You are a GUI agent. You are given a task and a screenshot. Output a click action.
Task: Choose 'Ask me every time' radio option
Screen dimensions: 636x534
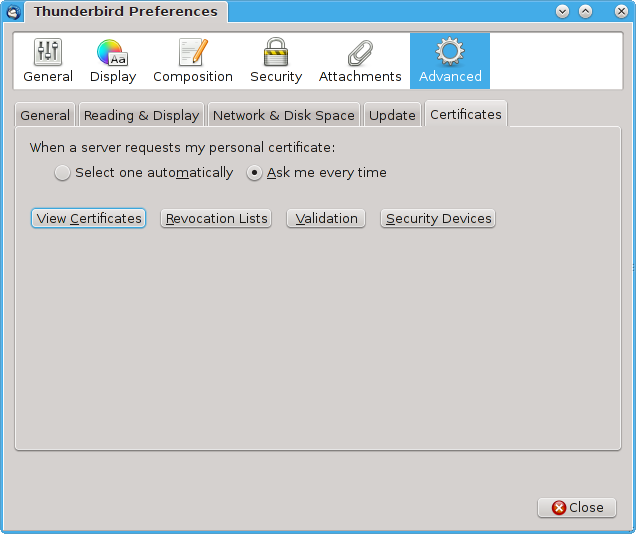[316, 173]
